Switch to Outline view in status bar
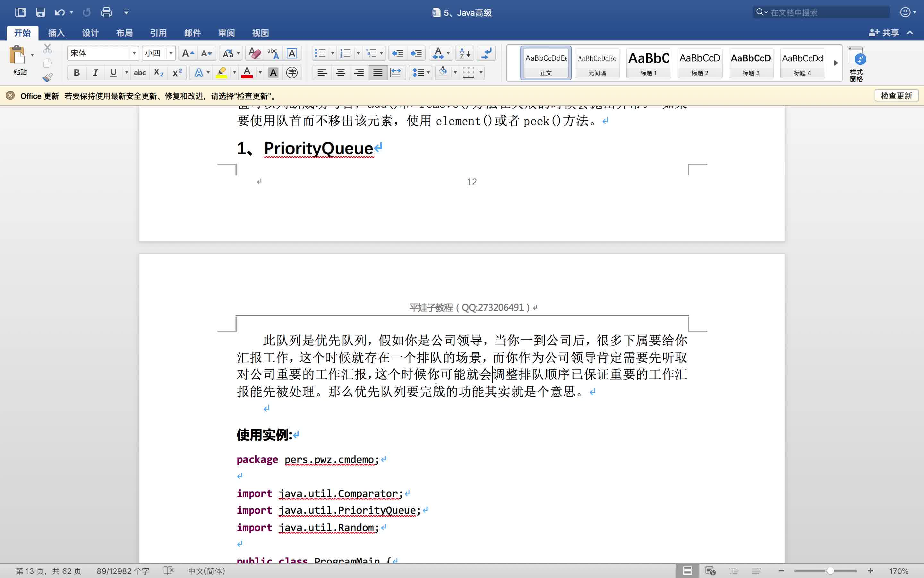Viewport: 924px width, 578px height. click(x=733, y=571)
